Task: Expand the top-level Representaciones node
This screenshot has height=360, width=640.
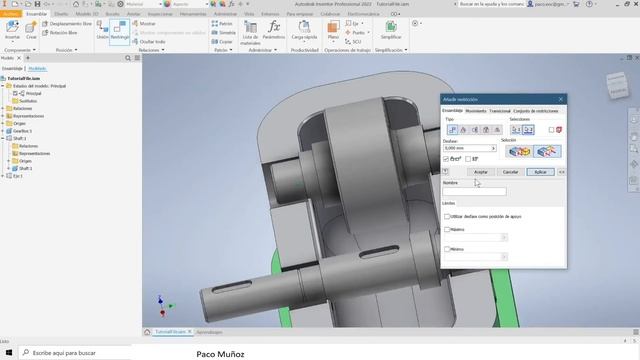Action: tap(3, 116)
